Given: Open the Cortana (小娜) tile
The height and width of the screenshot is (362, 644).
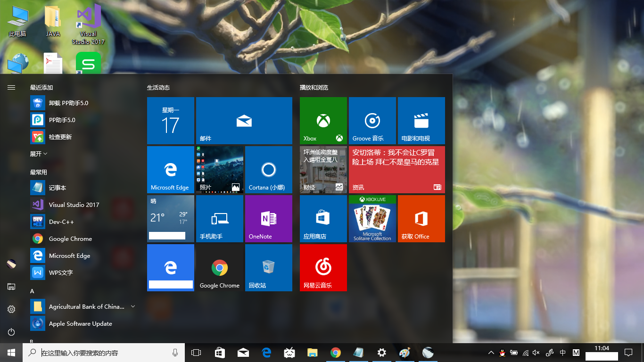Looking at the screenshot, I should 269,170.
